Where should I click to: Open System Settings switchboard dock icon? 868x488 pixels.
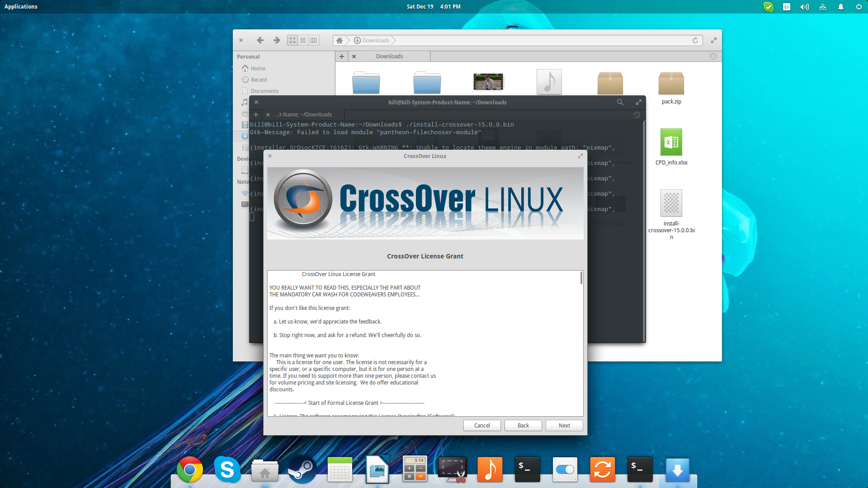[565, 470]
